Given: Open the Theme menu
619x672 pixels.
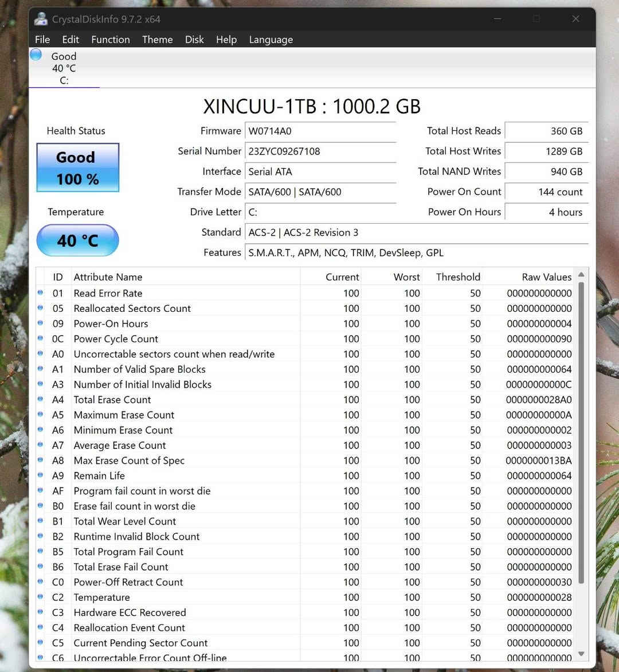Looking at the screenshot, I should coord(157,40).
